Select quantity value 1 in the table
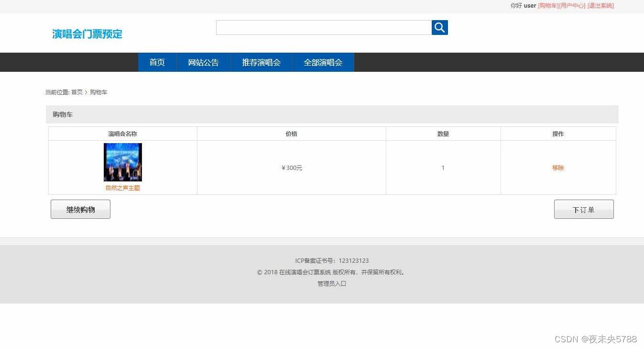The image size is (644, 348). click(x=443, y=168)
